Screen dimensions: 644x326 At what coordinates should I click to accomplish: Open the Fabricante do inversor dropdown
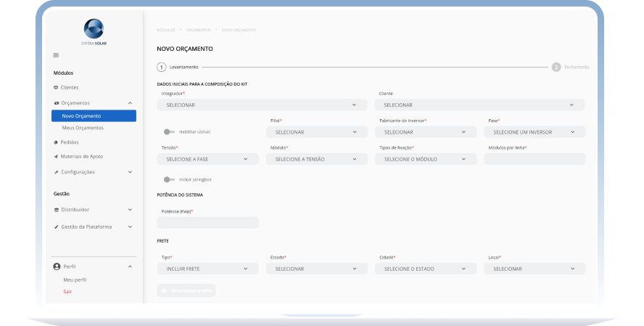(425, 132)
